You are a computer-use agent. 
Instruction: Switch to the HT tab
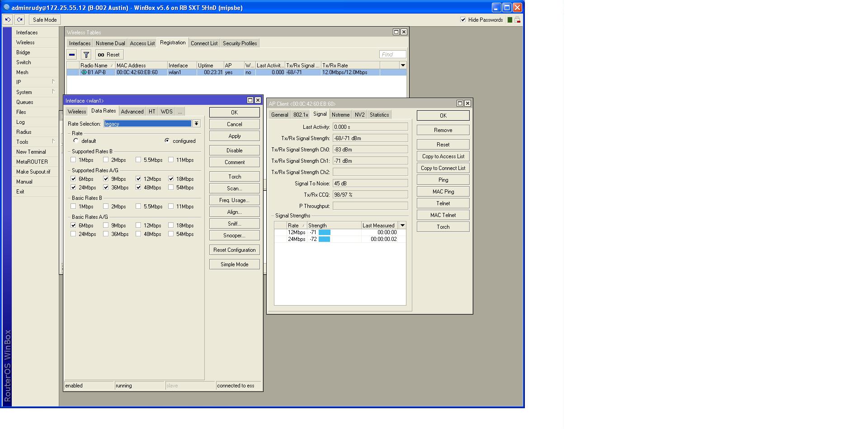152,112
